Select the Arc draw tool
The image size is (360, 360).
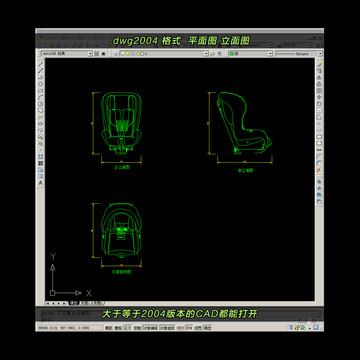(41, 97)
